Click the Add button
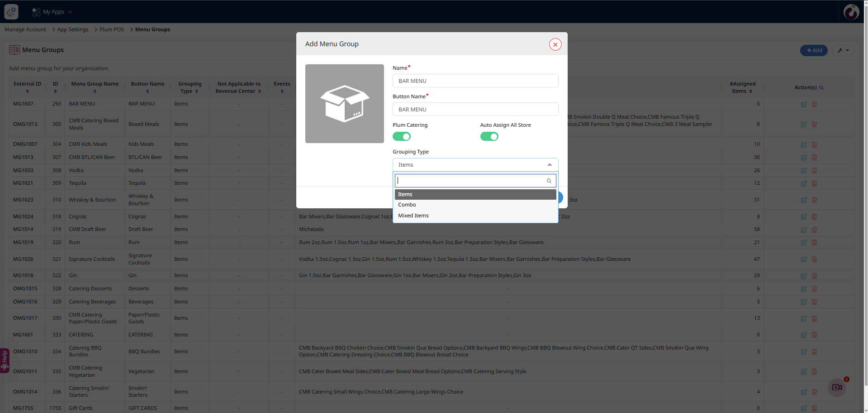 pyautogui.click(x=813, y=50)
